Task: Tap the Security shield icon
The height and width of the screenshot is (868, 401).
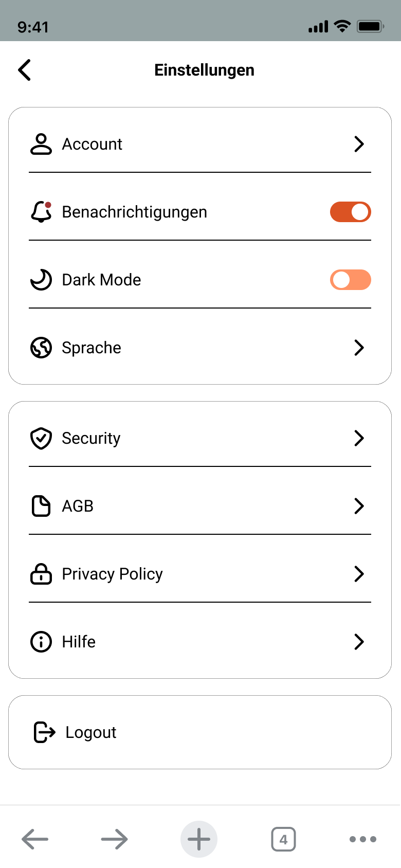Action: (x=41, y=438)
